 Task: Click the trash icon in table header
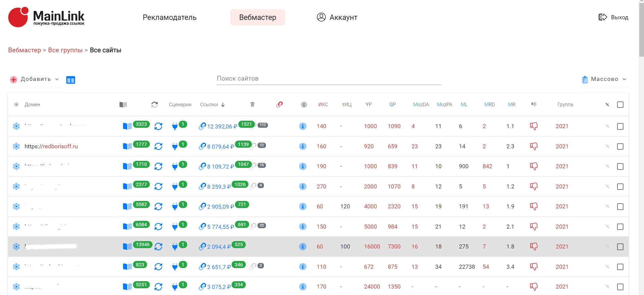tap(252, 105)
